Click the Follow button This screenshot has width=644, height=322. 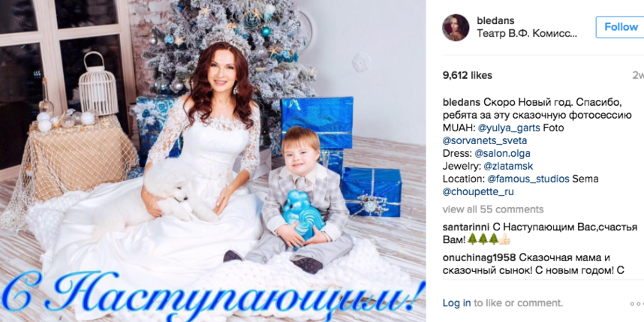(x=620, y=27)
